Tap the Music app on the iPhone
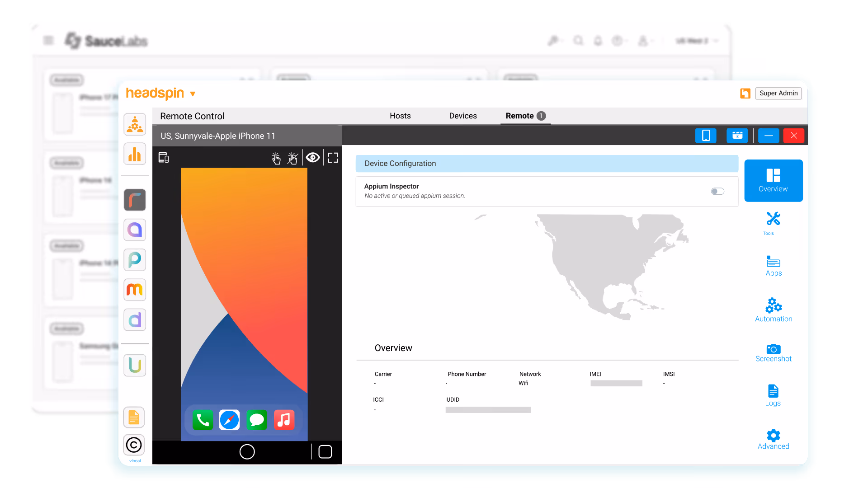Image resolution: width=868 pixels, height=488 pixels. click(x=284, y=420)
